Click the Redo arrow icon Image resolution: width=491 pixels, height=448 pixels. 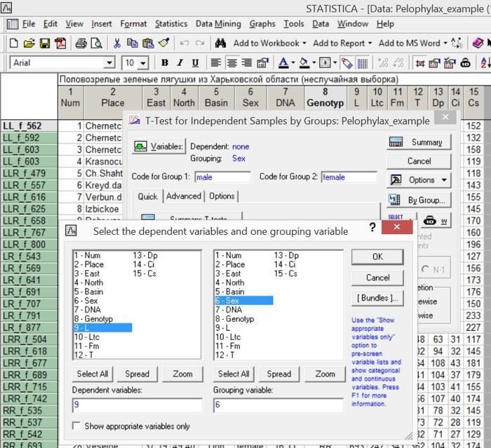pos(199,43)
